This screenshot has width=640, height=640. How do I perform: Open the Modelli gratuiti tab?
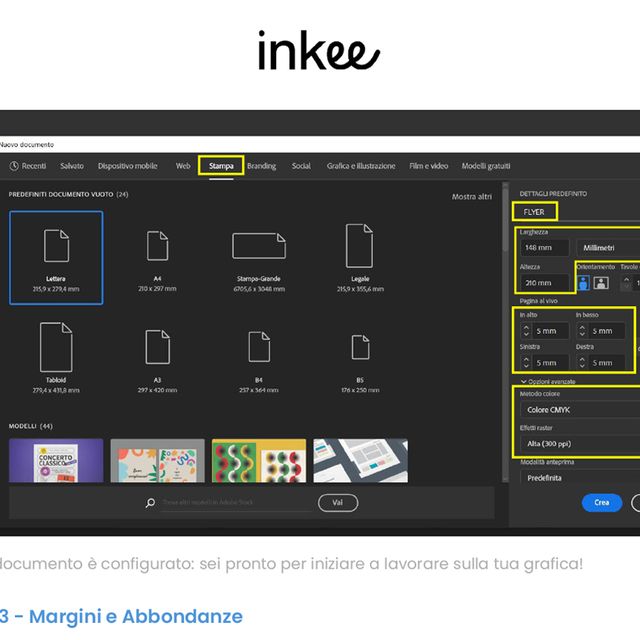[x=486, y=166]
